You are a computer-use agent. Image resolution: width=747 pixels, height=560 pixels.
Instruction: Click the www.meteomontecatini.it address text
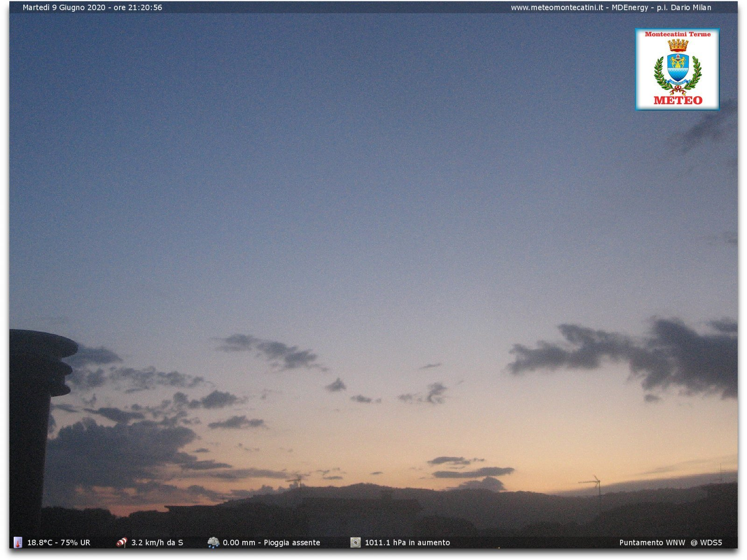(x=557, y=7)
